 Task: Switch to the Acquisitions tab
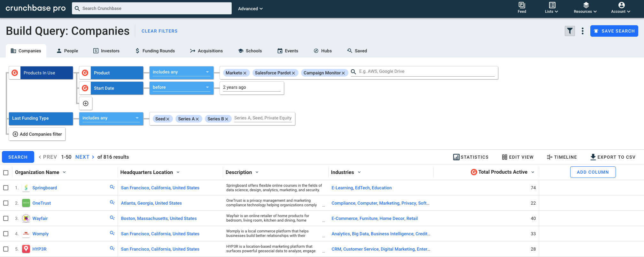pos(206,51)
